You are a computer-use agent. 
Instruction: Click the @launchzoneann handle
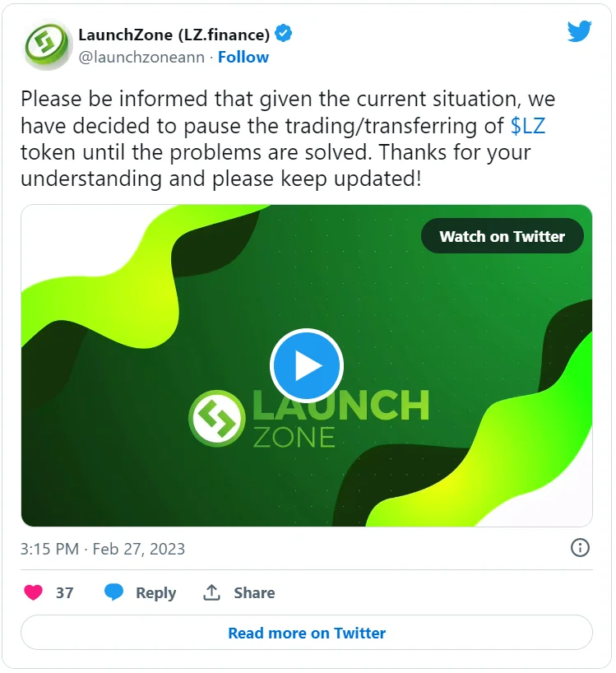point(142,57)
